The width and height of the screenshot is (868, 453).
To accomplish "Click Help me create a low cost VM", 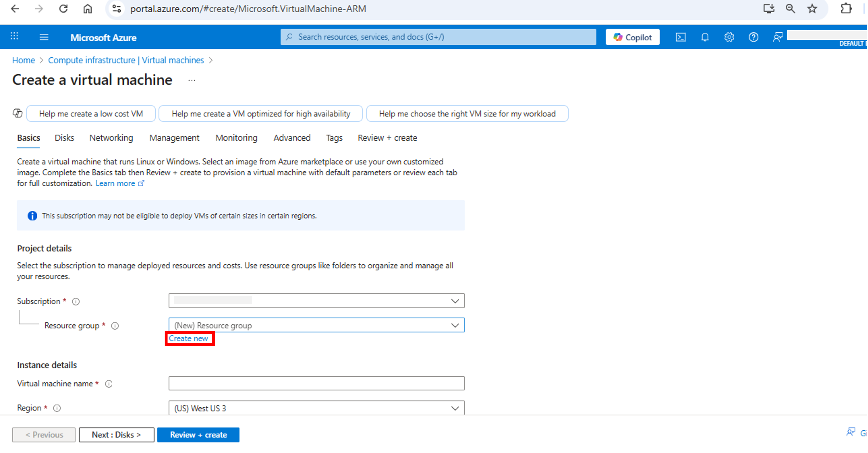I will [91, 114].
